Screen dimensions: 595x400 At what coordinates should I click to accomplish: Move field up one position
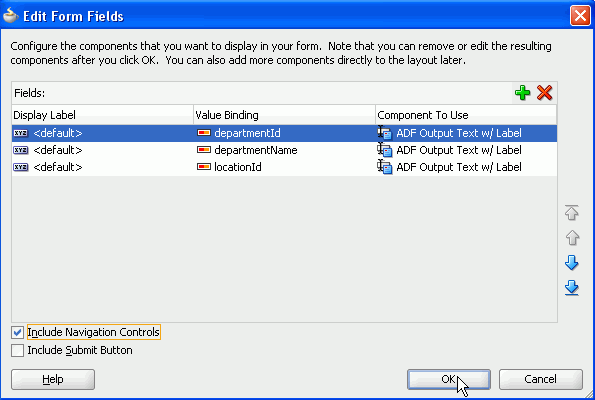(x=571, y=238)
